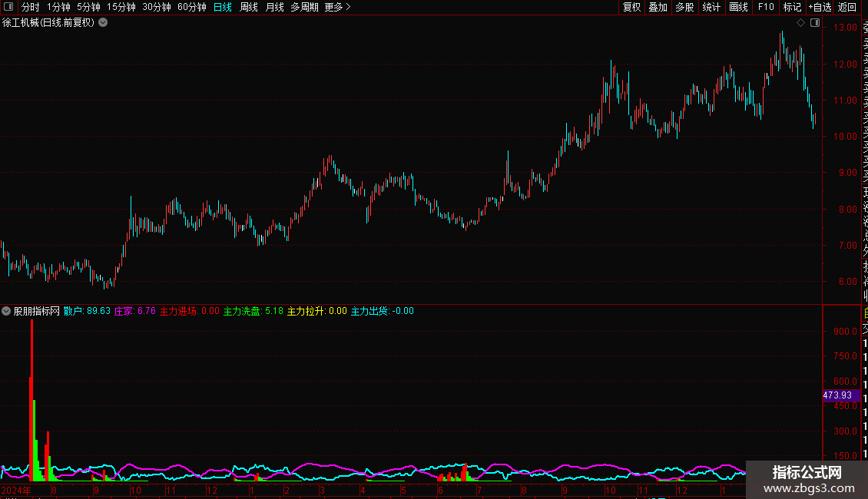Viewport: 868px width, 499px height.
Task: Click the 主力进场: 0.00 label
Action: [x=189, y=311]
